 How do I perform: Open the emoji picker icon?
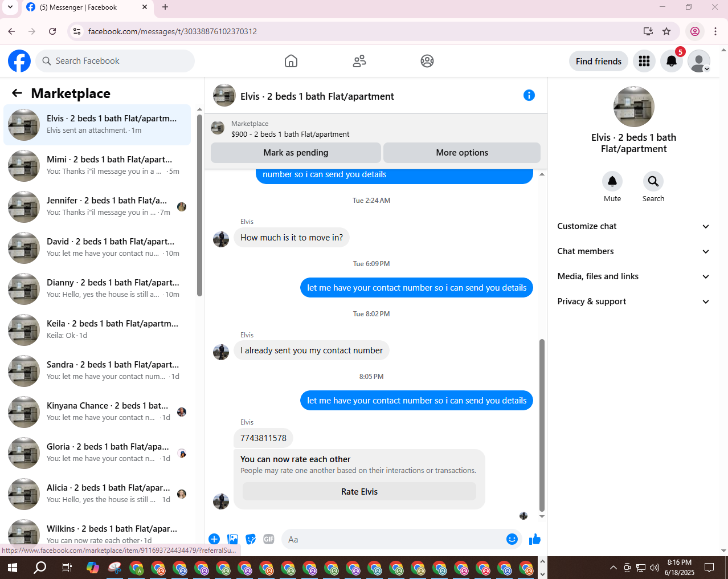point(512,539)
